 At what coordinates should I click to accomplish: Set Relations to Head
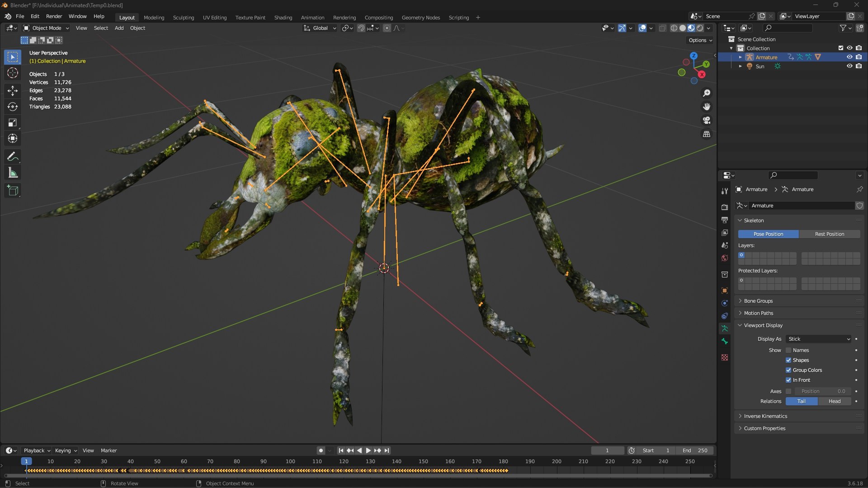tap(835, 401)
